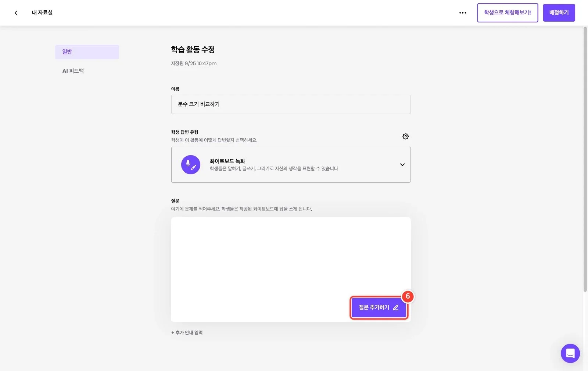Click the 질문 section label
Viewport: 588px width, 371px height.
coord(175,201)
